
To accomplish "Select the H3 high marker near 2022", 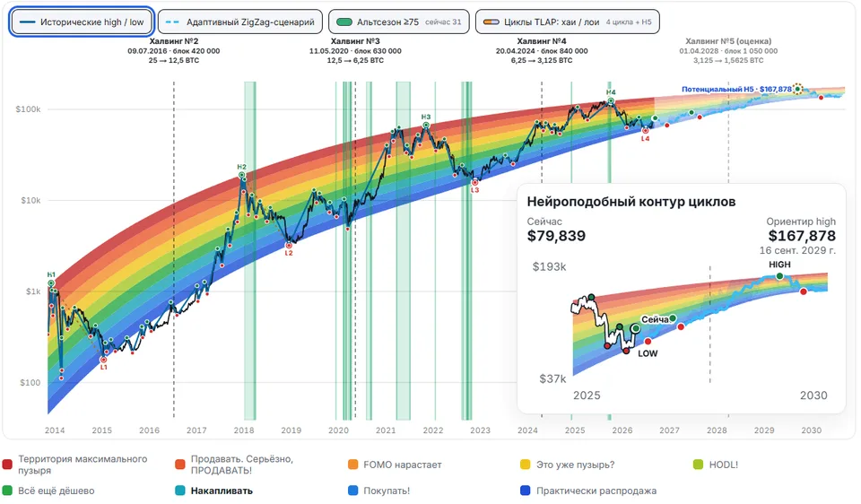I will (x=425, y=126).
